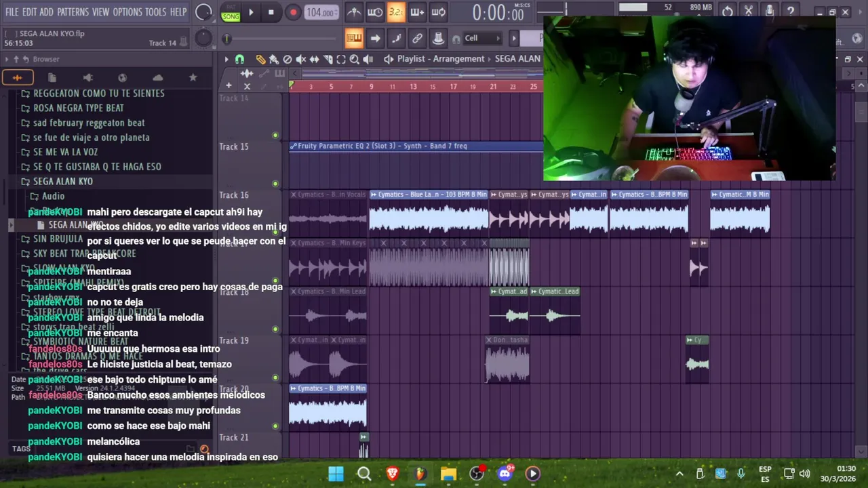Image resolution: width=868 pixels, height=488 pixels.
Task: Add a playlist track with plus icon
Action: 229,85
